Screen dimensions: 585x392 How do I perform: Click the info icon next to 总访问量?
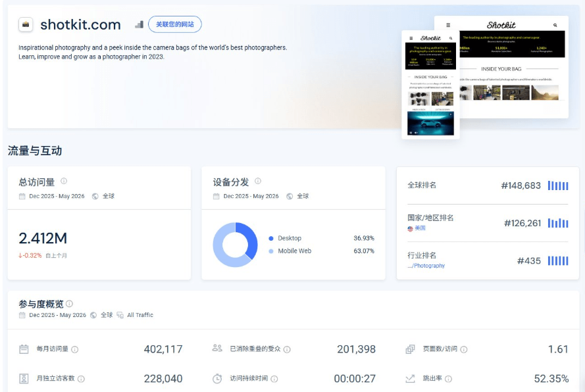coord(64,181)
